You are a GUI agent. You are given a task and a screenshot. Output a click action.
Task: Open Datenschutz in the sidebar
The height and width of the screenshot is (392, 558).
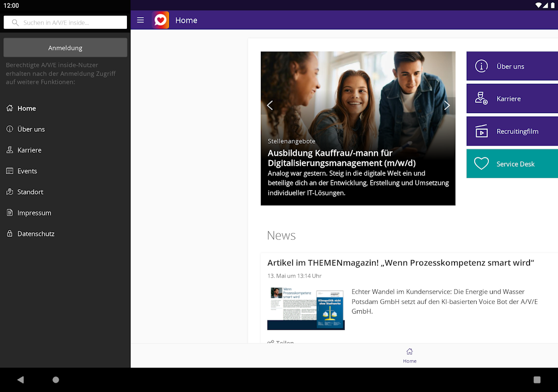(36, 234)
